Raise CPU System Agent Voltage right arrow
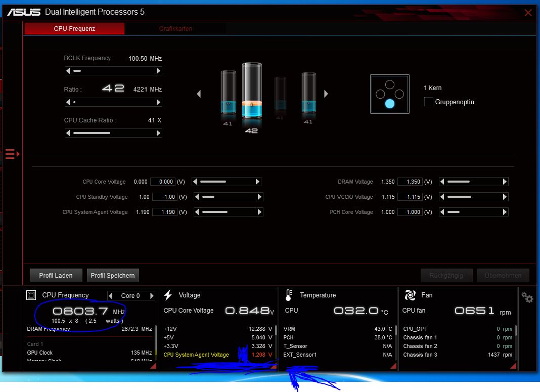 [x=260, y=212]
